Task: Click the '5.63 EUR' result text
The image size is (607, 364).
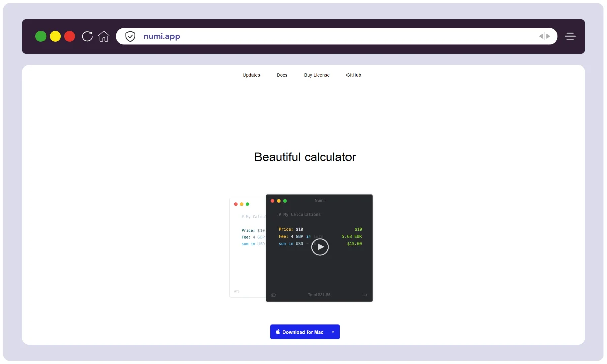Action: pyautogui.click(x=352, y=237)
